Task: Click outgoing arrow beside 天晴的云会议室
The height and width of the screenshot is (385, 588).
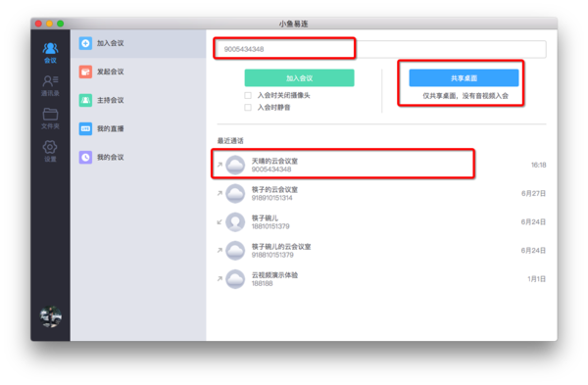Action: (220, 165)
